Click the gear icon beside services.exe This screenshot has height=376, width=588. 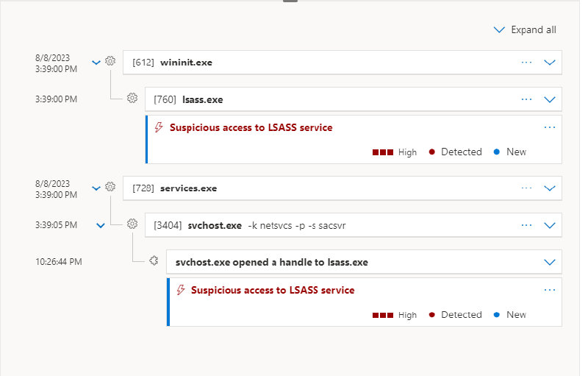[110, 188]
